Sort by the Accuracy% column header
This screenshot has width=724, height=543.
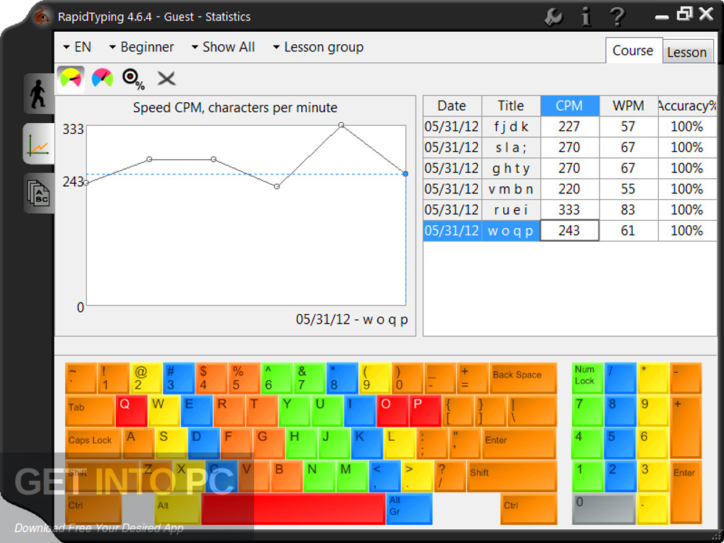point(687,106)
